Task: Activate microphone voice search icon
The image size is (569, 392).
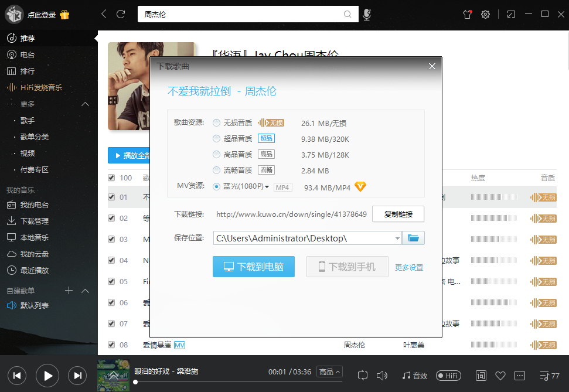Action: coord(367,15)
